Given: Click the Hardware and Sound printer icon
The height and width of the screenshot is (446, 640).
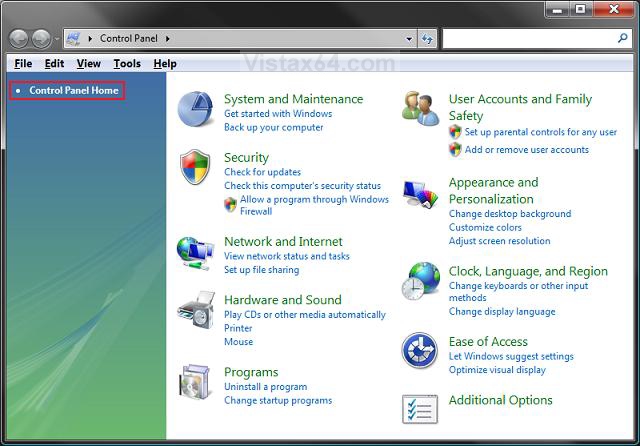Looking at the screenshot, I should (196, 310).
